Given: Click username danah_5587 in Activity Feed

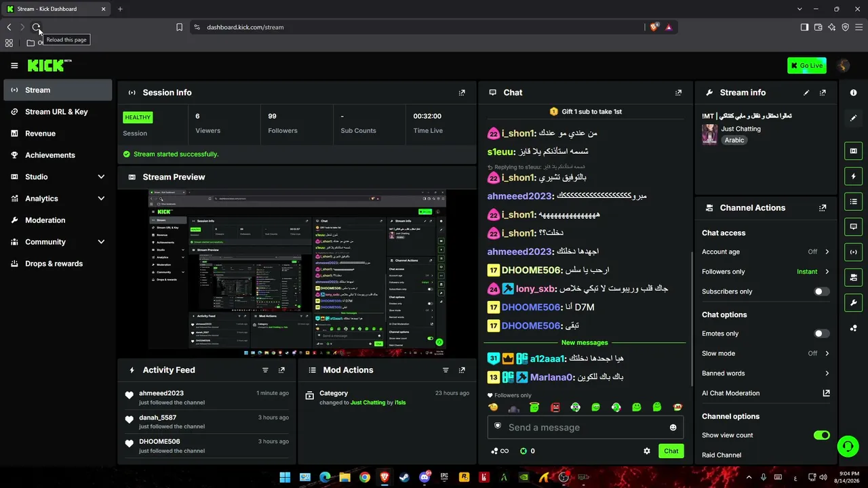Looking at the screenshot, I should [x=157, y=418].
